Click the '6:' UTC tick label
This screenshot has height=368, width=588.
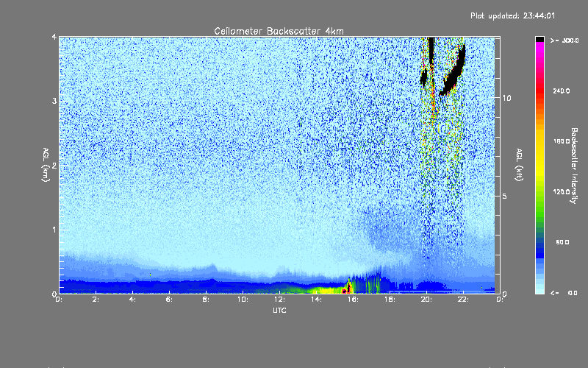coord(170,300)
